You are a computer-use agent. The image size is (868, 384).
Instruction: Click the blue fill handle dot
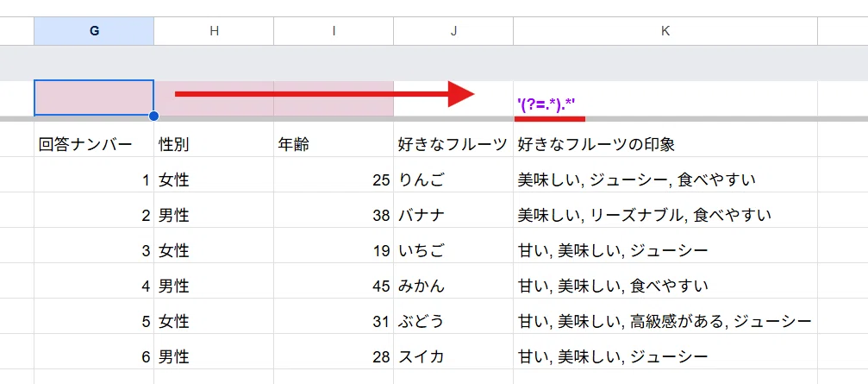pos(154,116)
